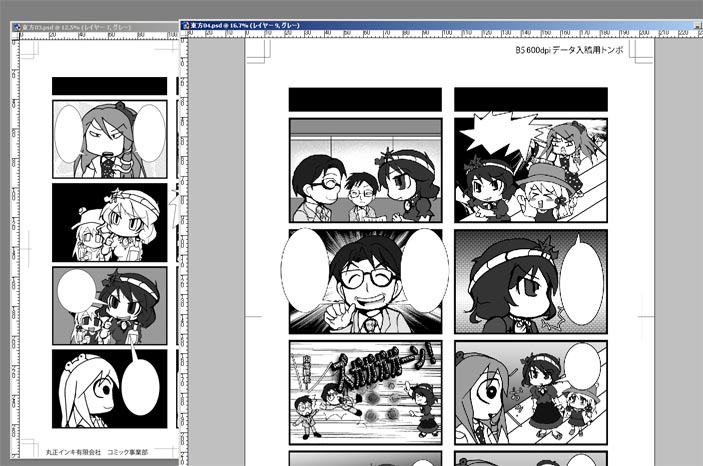703x466 pixels.
Task: Click the Photoshop document icon of 東方04.psd window
Action: tap(186, 26)
